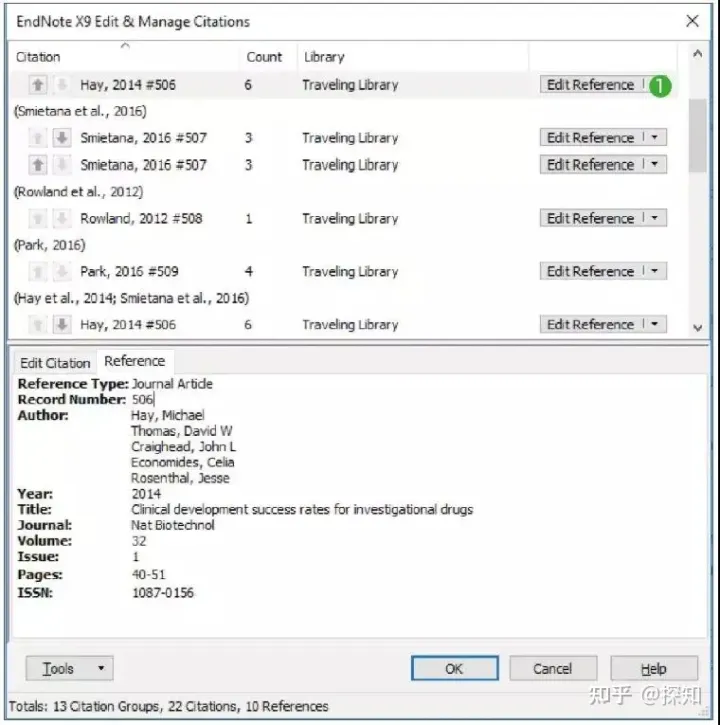Click the move-down arrow on the Park, 2016 #509 row
The image size is (720, 725).
click(x=62, y=271)
